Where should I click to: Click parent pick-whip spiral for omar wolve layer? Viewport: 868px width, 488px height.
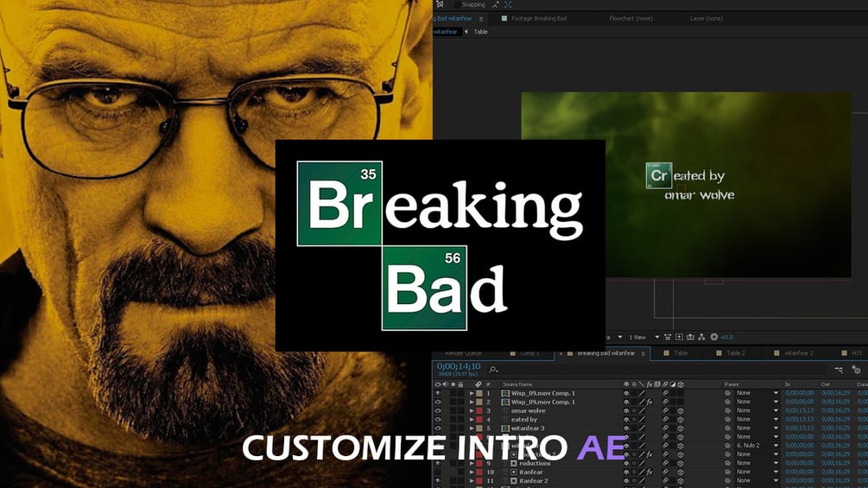[728, 410]
